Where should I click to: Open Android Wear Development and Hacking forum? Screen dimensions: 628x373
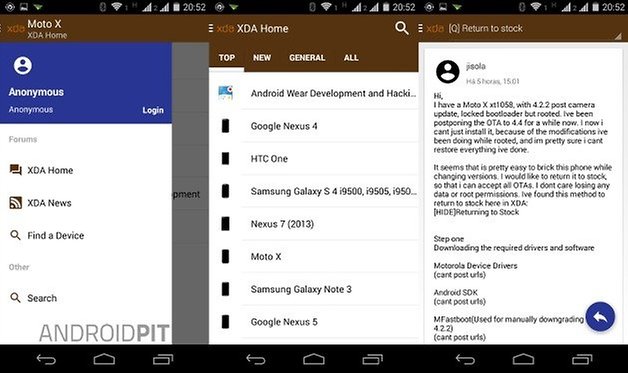[314, 93]
